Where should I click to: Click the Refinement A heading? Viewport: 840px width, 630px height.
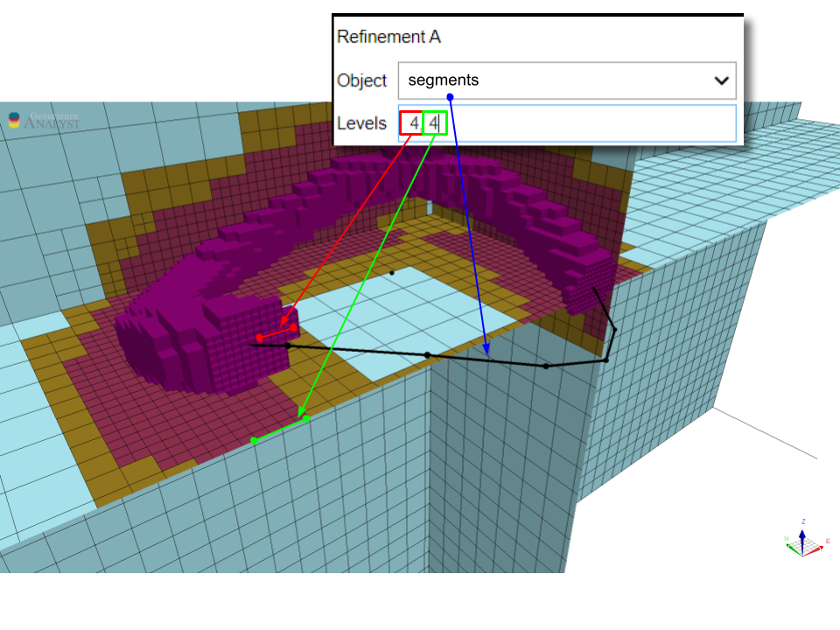[x=388, y=37]
